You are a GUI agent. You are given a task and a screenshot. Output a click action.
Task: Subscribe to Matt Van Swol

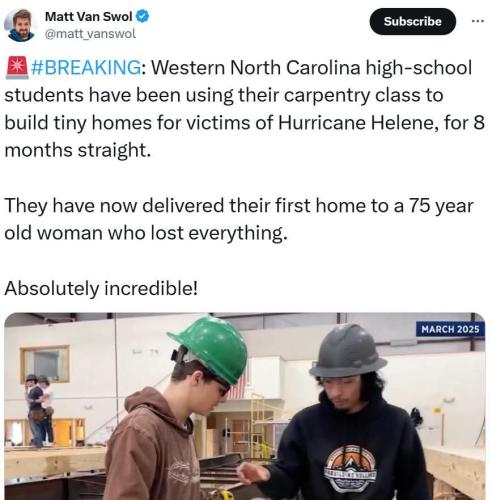pos(412,21)
